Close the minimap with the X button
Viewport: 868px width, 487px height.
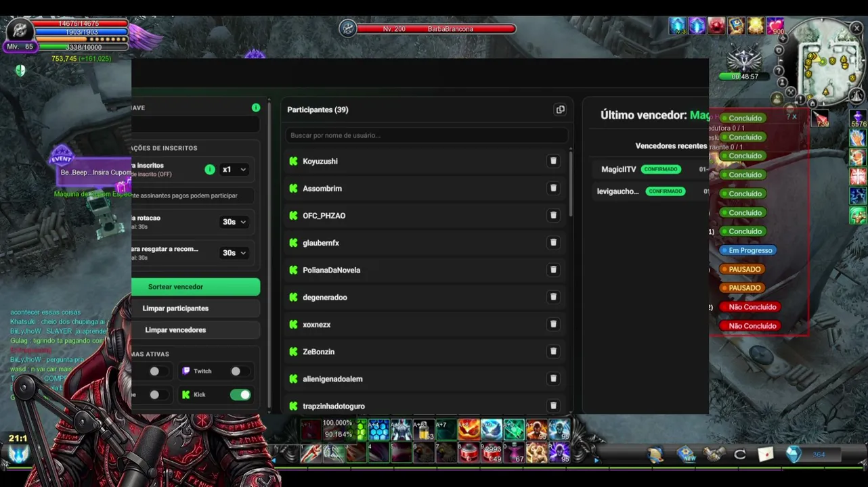pyautogui.click(x=856, y=28)
